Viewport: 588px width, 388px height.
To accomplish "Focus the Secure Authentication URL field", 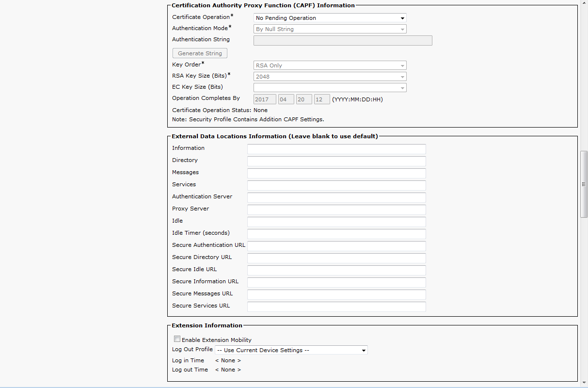I will pos(336,246).
